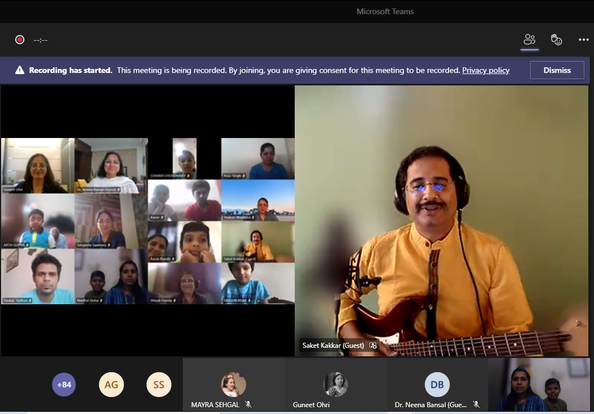Select the SS participant avatar
The width and height of the screenshot is (594, 414).
click(159, 384)
